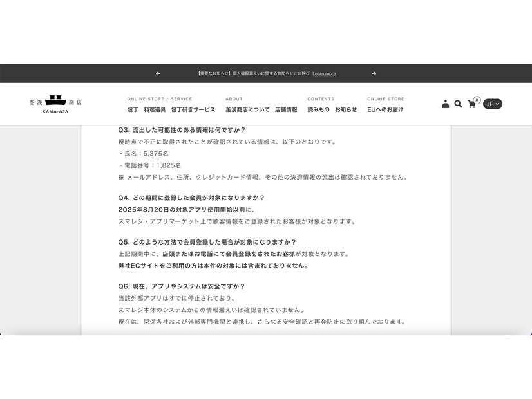This screenshot has width=532, height=399.
Task: Click the cart item count badge showing 0
Action: (477, 98)
